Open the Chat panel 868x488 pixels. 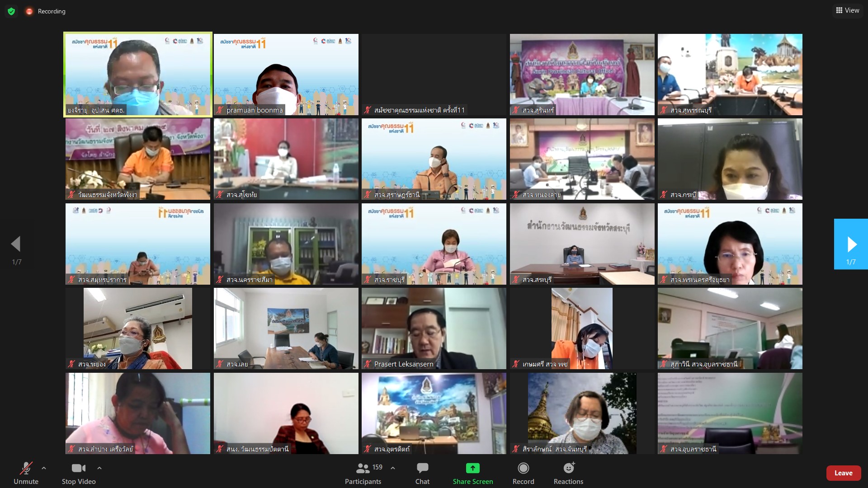pyautogui.click(x=422, y=469)
